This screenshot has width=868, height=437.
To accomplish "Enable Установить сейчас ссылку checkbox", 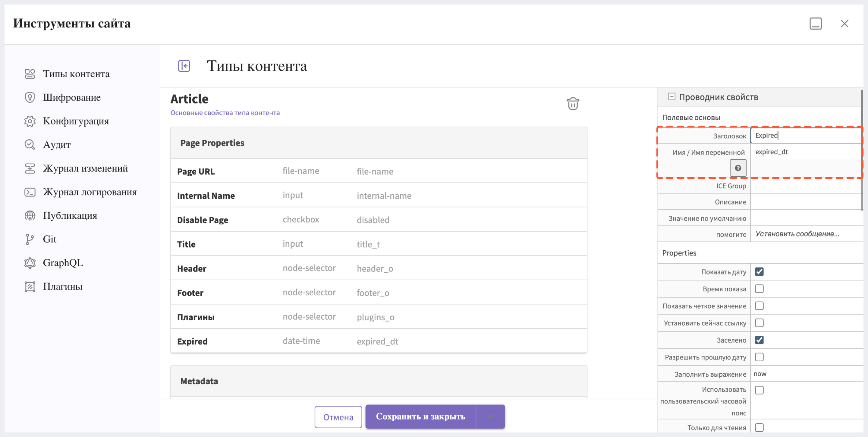I will (x=759, y=323).
